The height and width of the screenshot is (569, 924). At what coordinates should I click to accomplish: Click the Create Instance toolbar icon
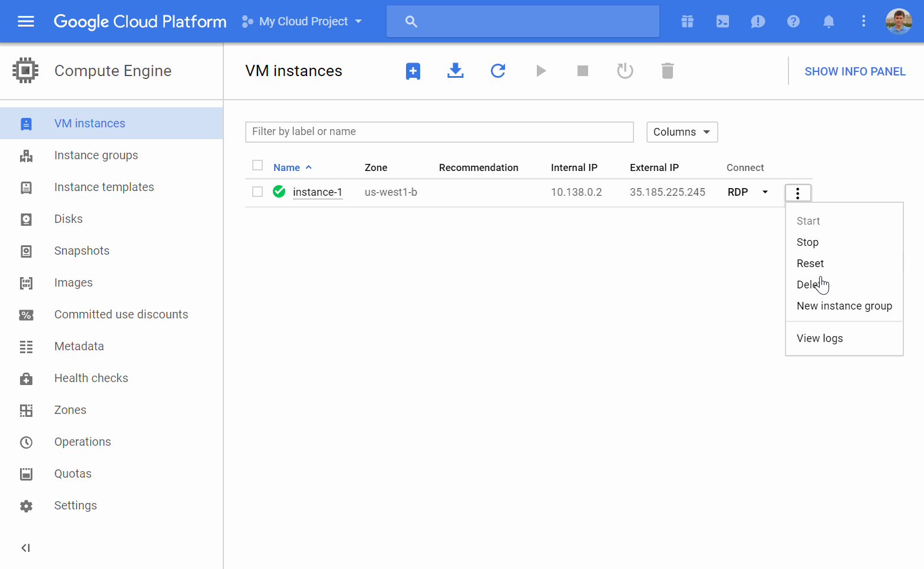[x=413, y=71]
